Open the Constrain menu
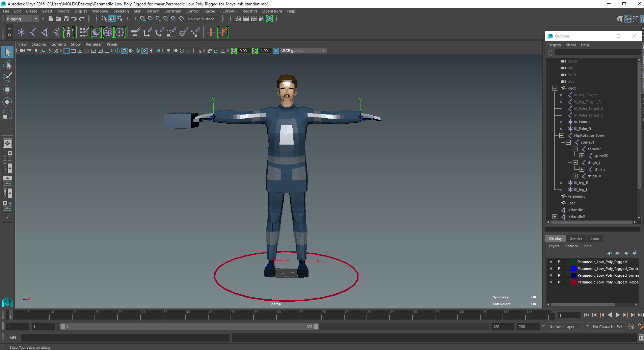Viewport: 644px width, 350px height. coord(173,11)
